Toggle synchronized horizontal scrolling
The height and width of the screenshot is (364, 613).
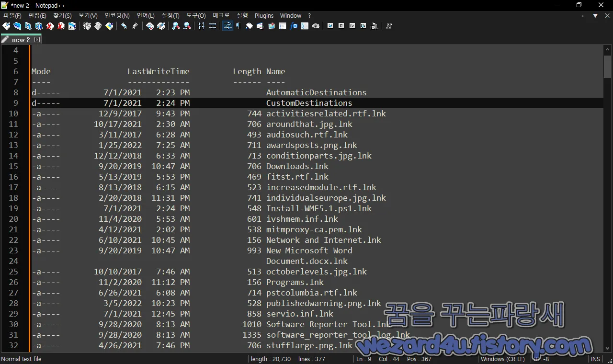click(213, 26)
